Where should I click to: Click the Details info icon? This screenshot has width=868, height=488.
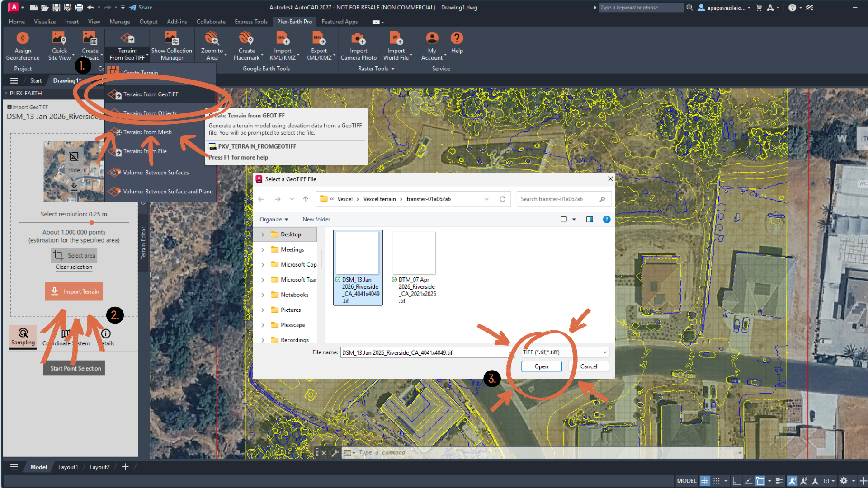pos(106,333)
